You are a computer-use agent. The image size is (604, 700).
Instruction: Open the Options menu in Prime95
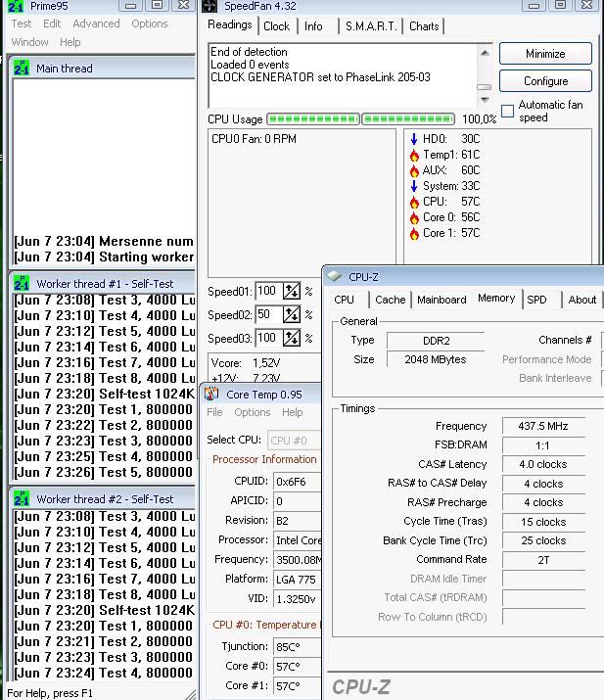pyautogui.click(x=150, y=23)
